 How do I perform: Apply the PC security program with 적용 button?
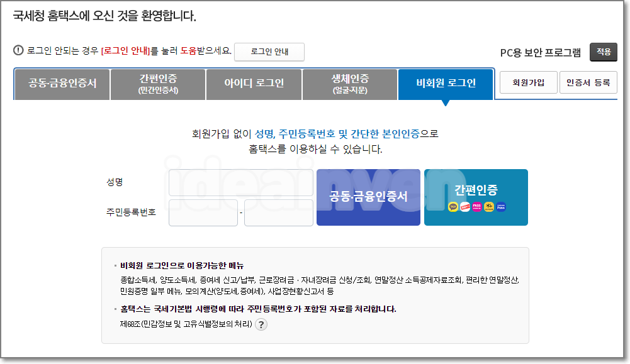coord(603,53)
